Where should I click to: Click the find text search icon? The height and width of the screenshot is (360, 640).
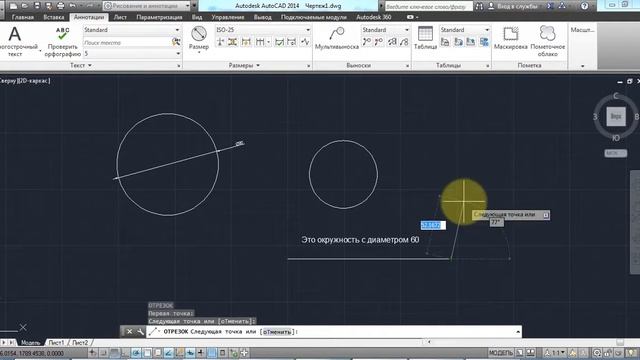pos(176,42)
